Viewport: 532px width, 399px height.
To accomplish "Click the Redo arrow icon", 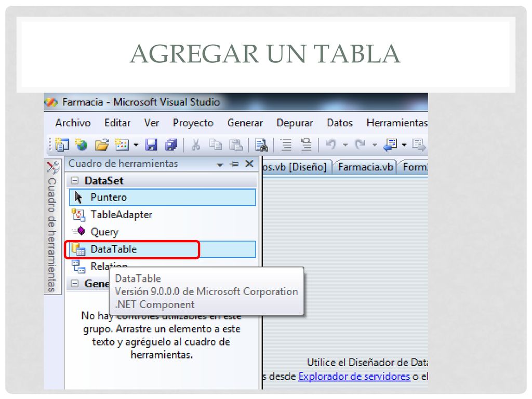I will click(360, 144).
